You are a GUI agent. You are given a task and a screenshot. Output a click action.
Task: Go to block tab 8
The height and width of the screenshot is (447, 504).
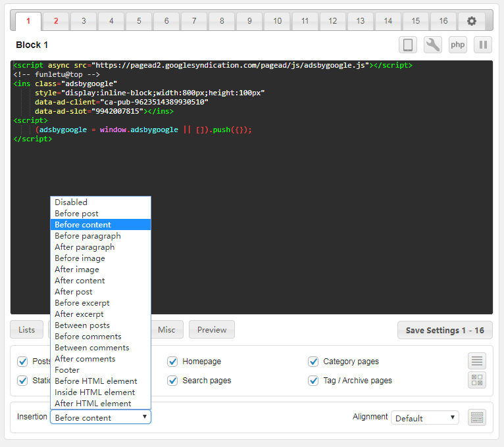click(222, 21)
